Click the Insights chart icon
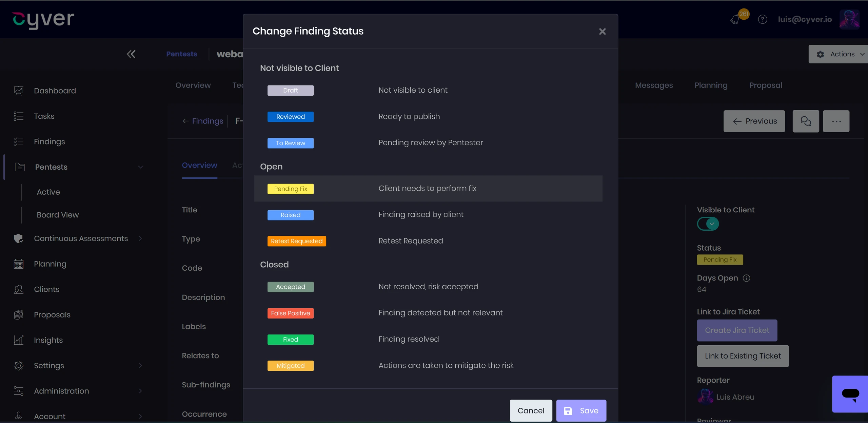 [x=19, y=340]
